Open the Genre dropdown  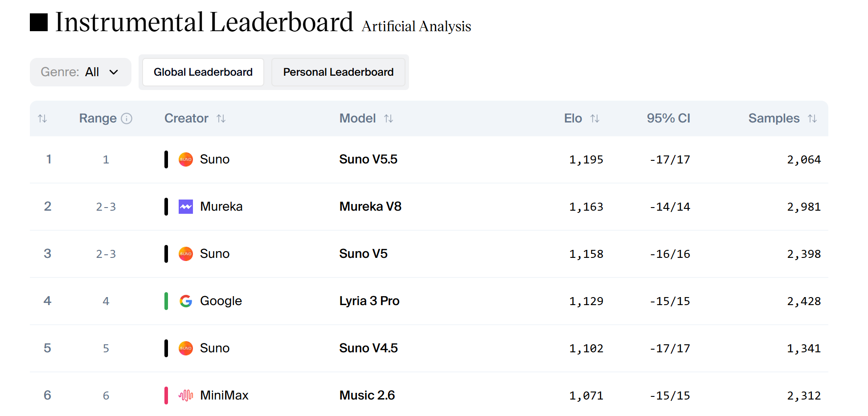tap(81, 72)
